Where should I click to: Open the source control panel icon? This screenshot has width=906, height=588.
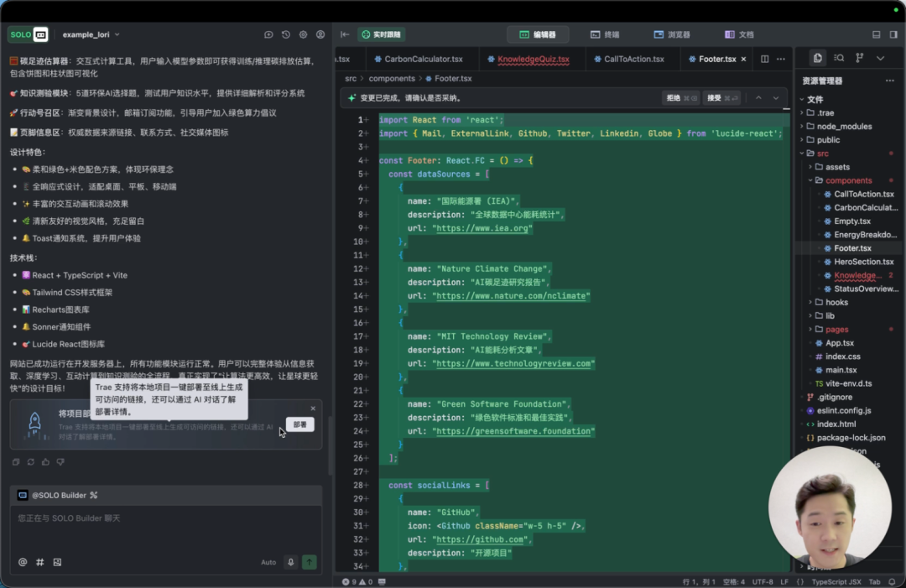coord(859,58)
